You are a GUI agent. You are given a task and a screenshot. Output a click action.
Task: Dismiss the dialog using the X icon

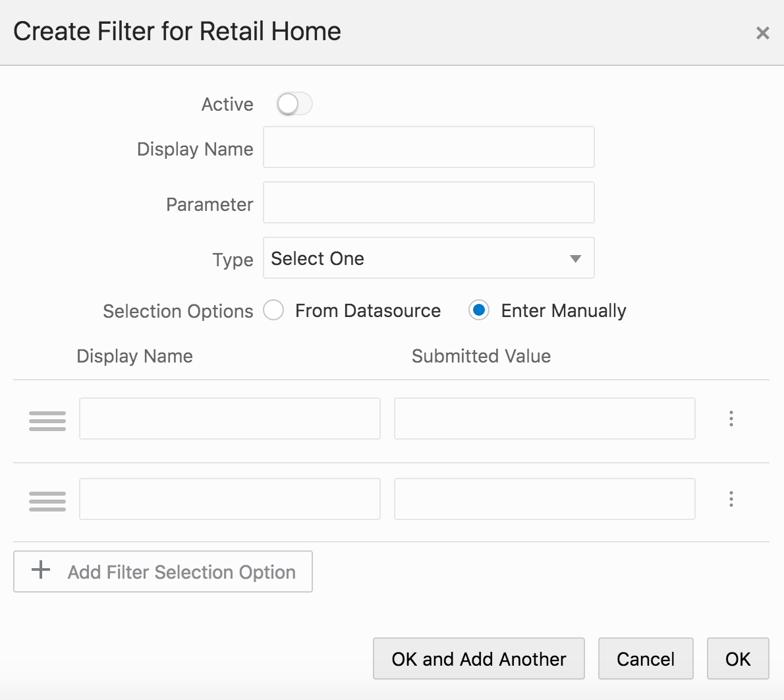click(762, 32)
